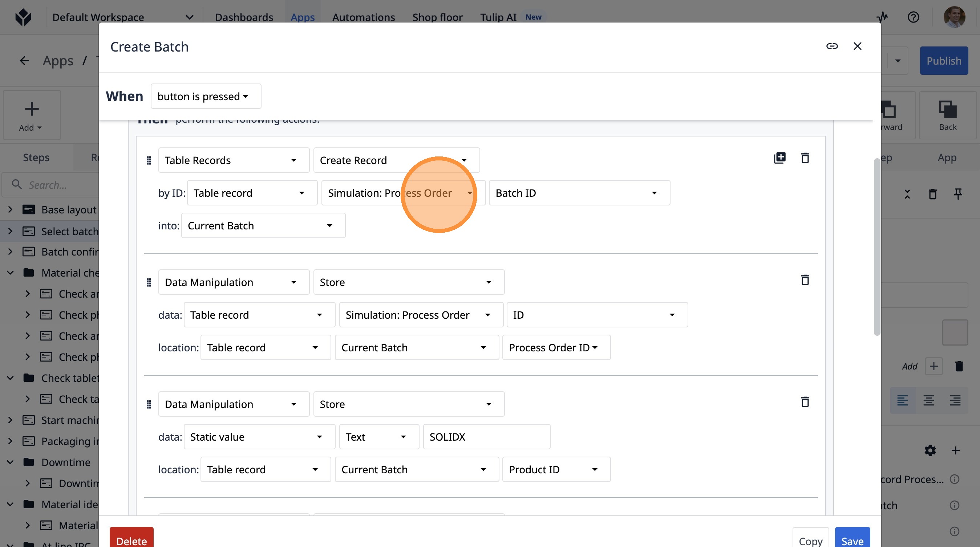Open the Shop floor menu
This screenshot has height=547, width=980.
point(437,17)
